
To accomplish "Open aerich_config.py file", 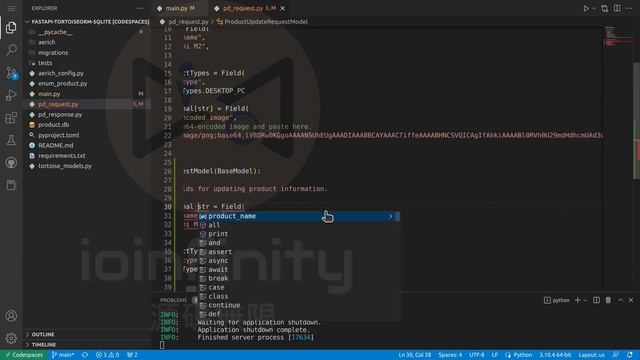I will (x=61, y=73).
